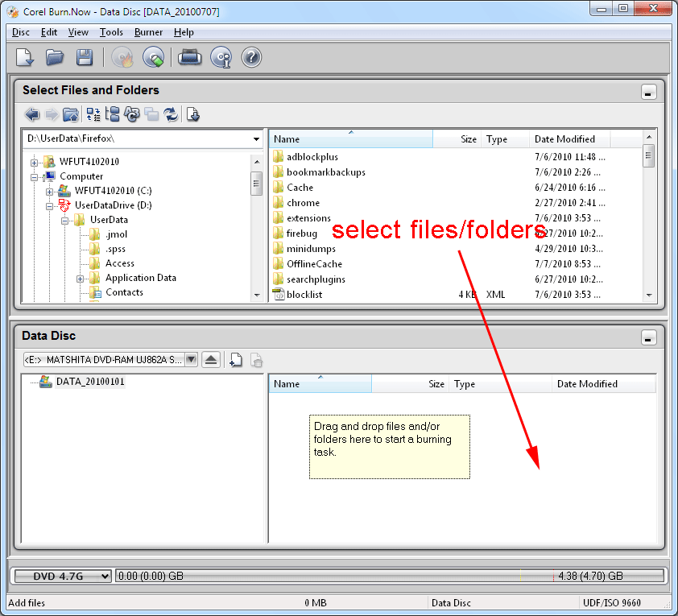Select the Contacts folder in tree

[124, 292]
